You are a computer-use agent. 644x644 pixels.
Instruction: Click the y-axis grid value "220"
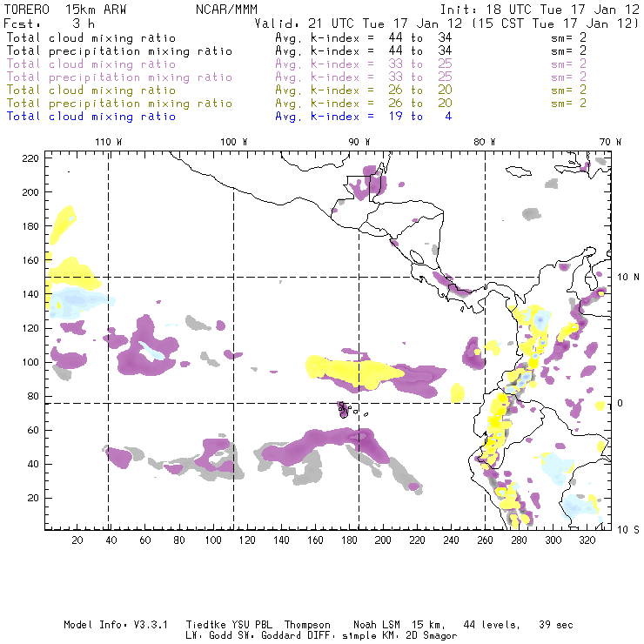(30, 158)
